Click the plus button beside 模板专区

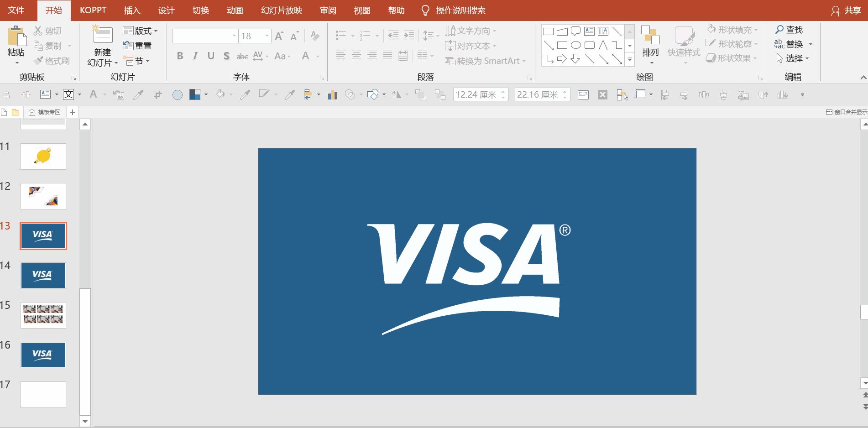point(73,112)
